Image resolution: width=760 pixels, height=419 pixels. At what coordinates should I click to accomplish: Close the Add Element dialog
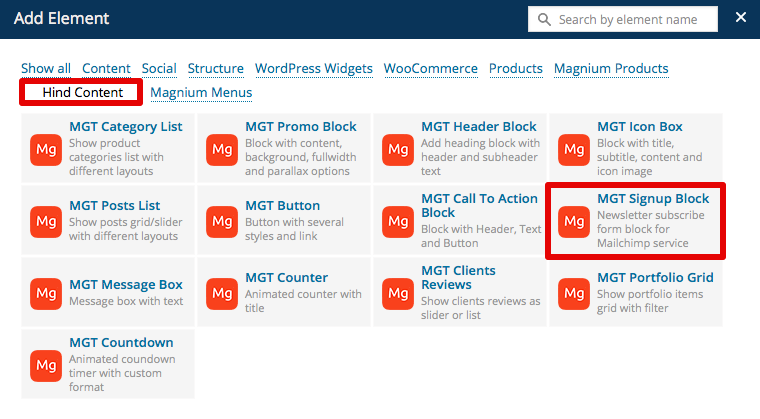pos(741,18)
